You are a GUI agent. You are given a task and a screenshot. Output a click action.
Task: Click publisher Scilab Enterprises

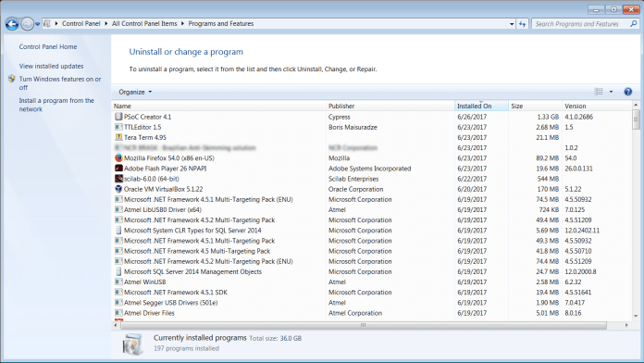(353, 179)
